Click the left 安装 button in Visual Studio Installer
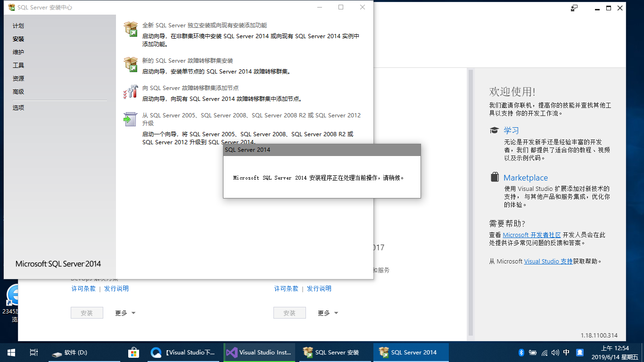The height and width of the screenshot is (362, 644). tap(87, 313)
